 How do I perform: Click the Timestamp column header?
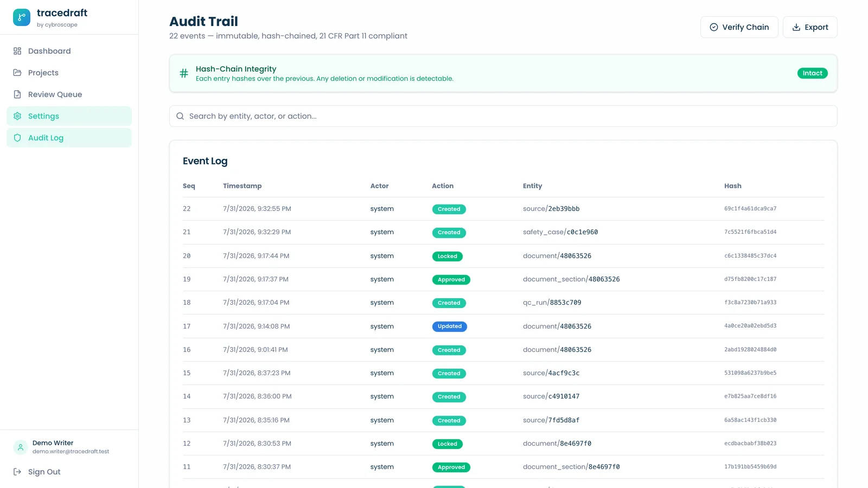[x=242, y=186]
